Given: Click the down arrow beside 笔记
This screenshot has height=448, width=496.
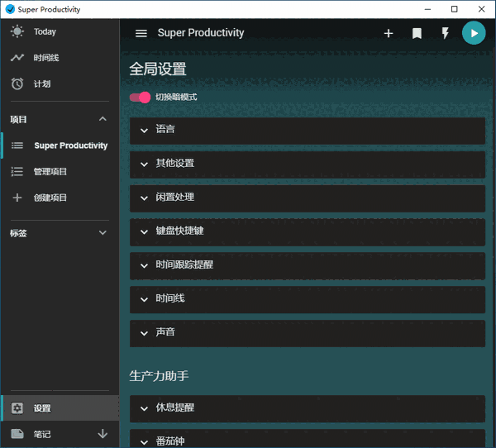Looking at the screenshot, I should point(103,434).
